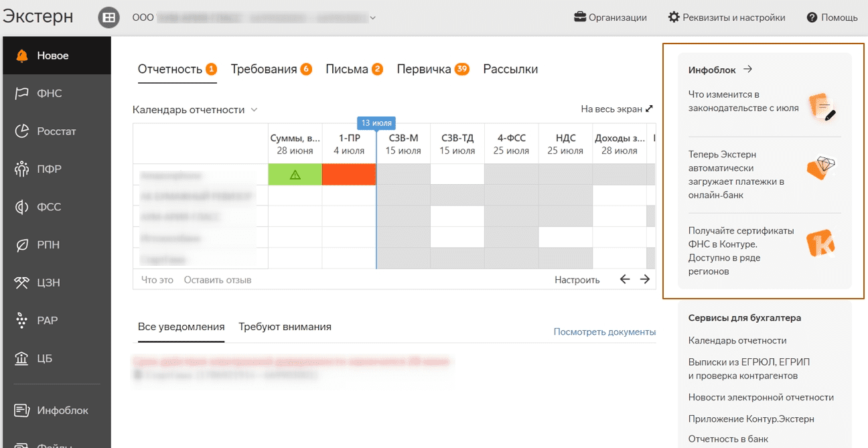Open the ЦБ bank building icon

(22, 358)
